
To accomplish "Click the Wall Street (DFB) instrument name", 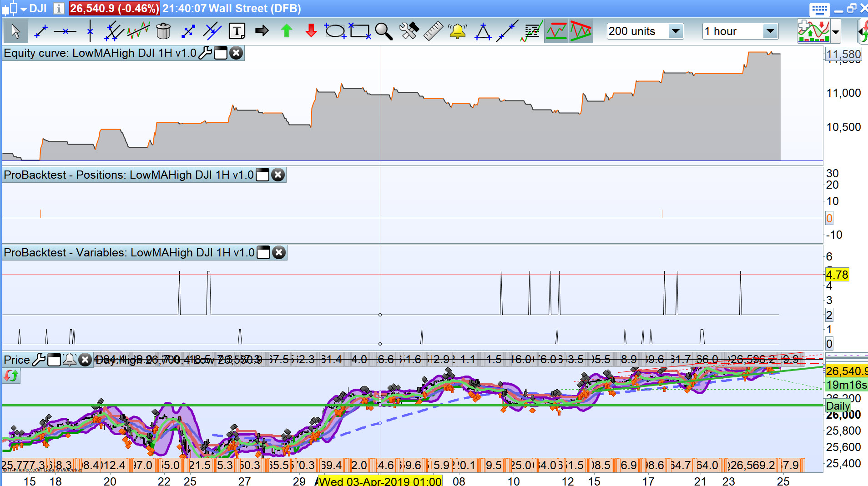I will pos(255,9).
